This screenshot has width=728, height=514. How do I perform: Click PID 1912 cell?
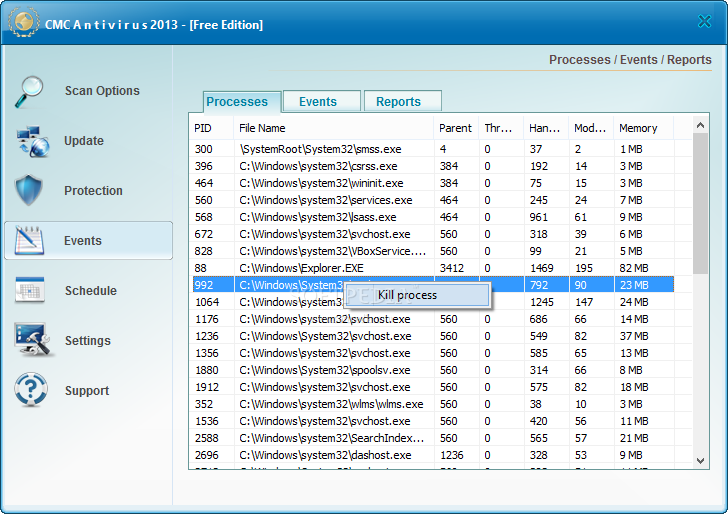pyautogui.click(x=207, y=387)
